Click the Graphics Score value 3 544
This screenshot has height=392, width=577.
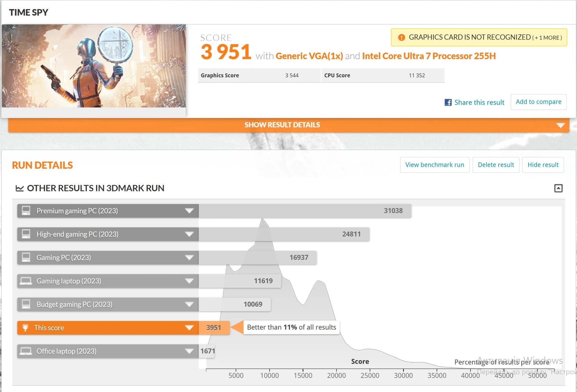pyautogui.click(x=292, y=75)
